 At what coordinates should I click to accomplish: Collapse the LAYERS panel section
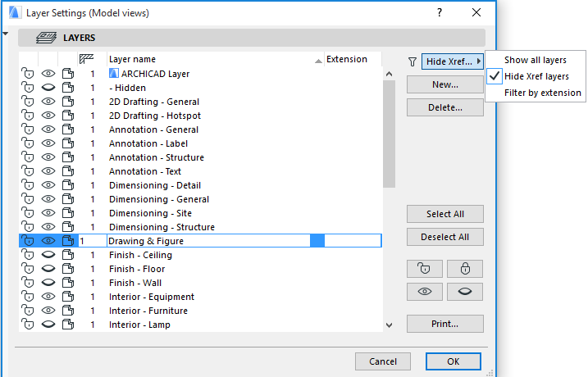click(x=7, y=34)
